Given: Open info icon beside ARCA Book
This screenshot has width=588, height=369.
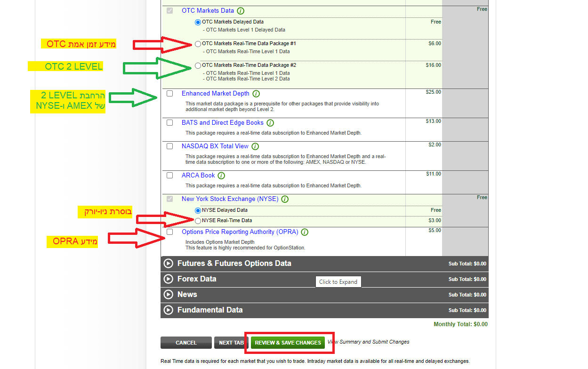Looking at the screenshot, I should pos(221,176).
